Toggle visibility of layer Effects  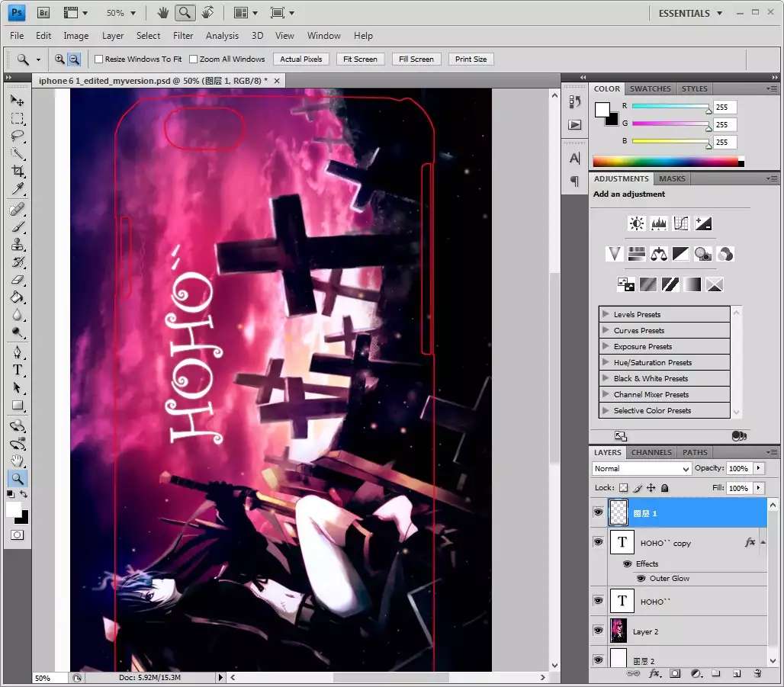click(628, 563)
